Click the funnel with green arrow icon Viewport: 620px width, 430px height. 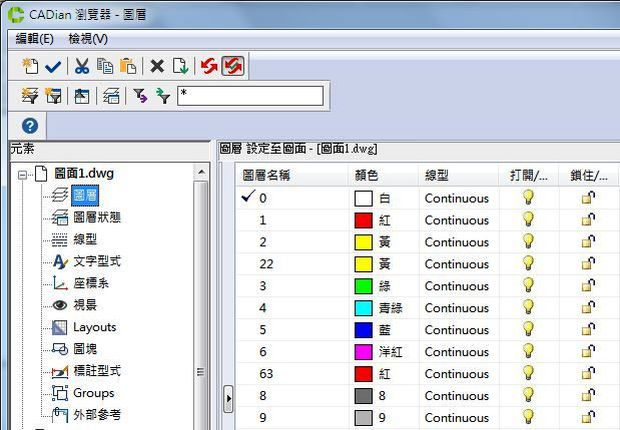pyautogui.click(x=163, y=96)
